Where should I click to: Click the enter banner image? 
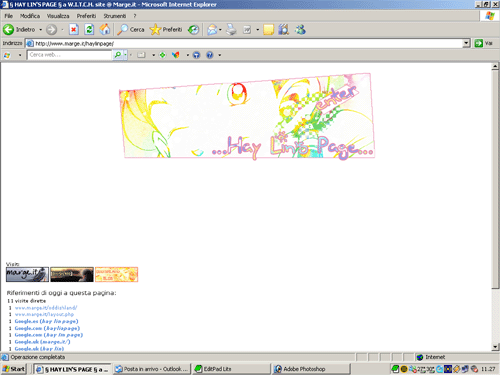coord(247,116)
